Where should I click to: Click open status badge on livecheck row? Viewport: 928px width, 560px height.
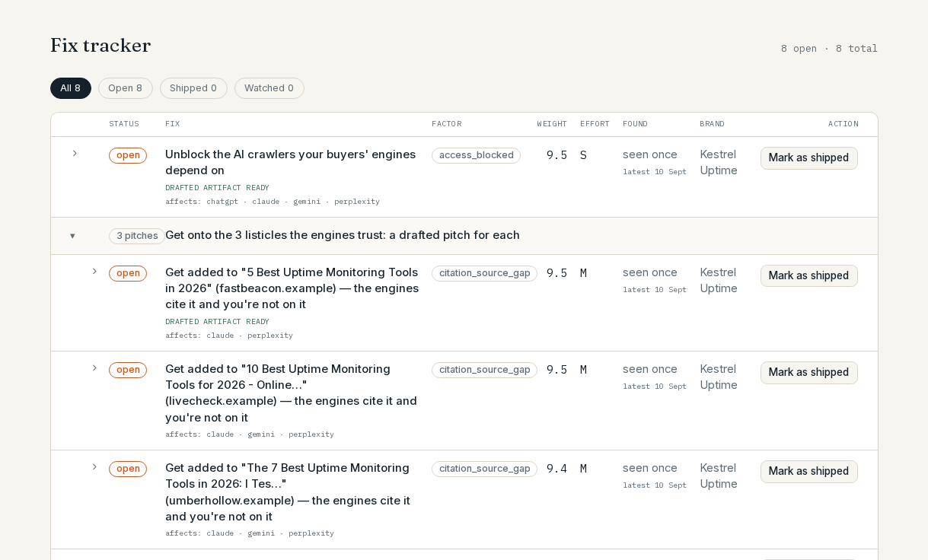pyautogui.click(x=128, y=370)
